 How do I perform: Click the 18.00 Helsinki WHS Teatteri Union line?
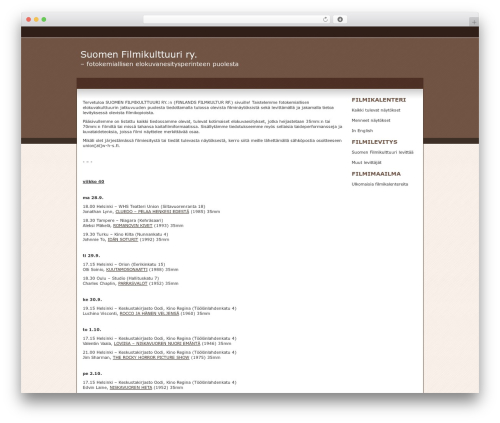144,206
